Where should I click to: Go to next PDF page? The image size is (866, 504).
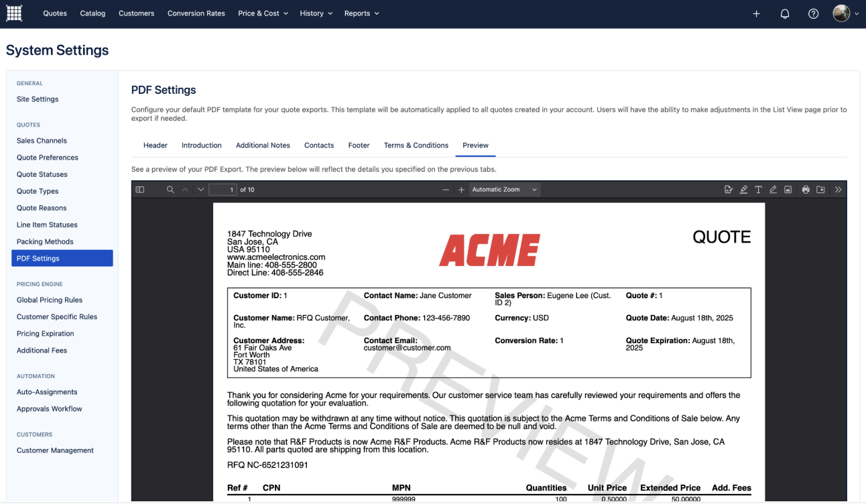[200, 190]
